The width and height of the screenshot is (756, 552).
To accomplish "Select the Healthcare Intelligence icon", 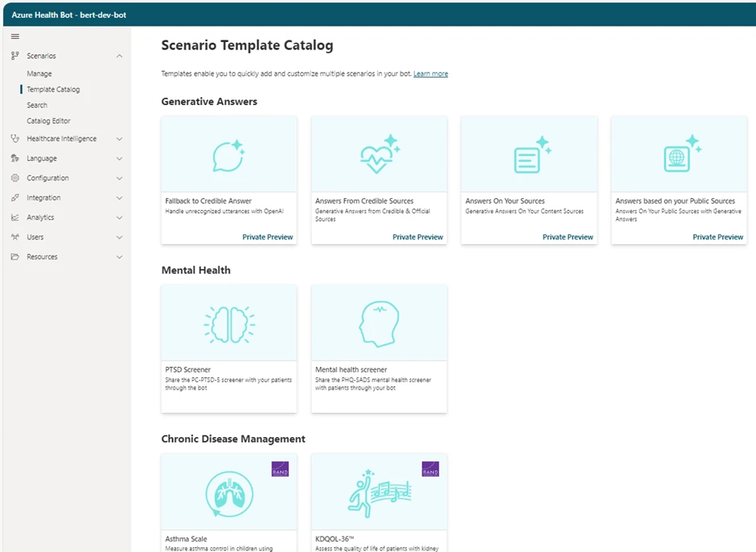I will 15,138.
